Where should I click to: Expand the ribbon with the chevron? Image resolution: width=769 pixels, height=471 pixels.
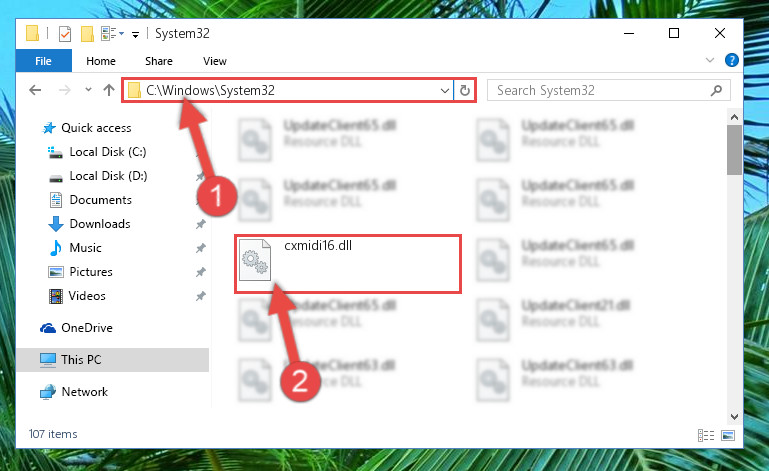tap(709, 60)
